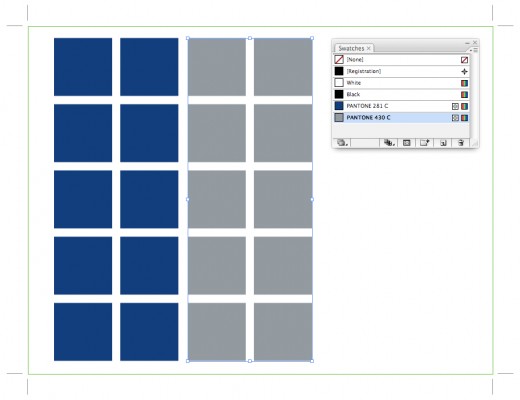The image size is (520, 400).
Task: Collapse the Swatches panel with minimize button
Action: [467, 43]
